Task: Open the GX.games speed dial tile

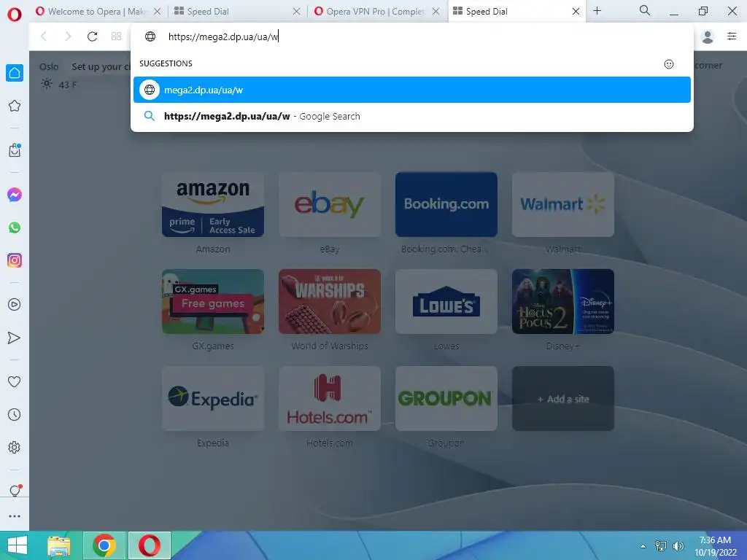Action: 213,301
